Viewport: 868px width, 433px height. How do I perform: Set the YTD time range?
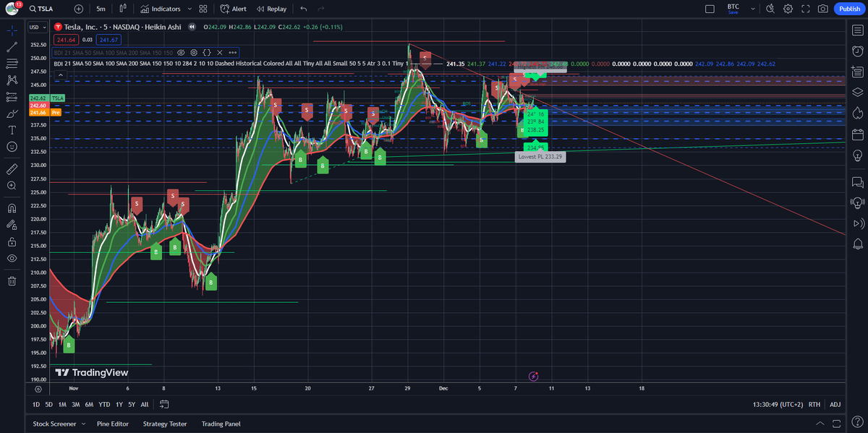click(104, 404)
